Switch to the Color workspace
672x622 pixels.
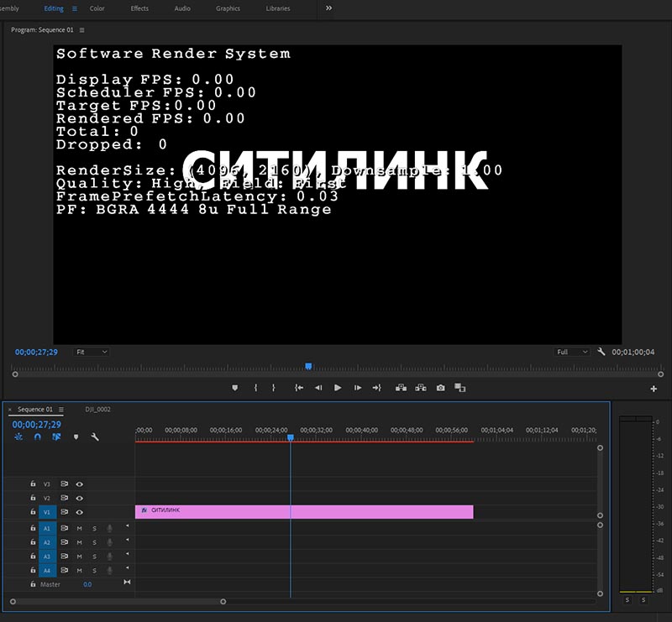97,8
